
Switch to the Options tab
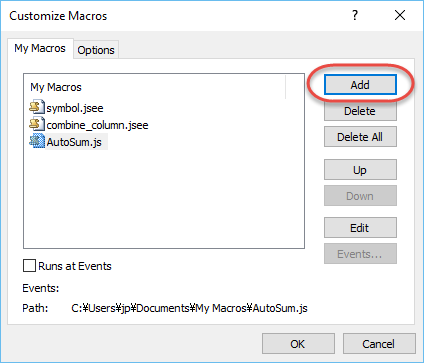click(96, 50)
